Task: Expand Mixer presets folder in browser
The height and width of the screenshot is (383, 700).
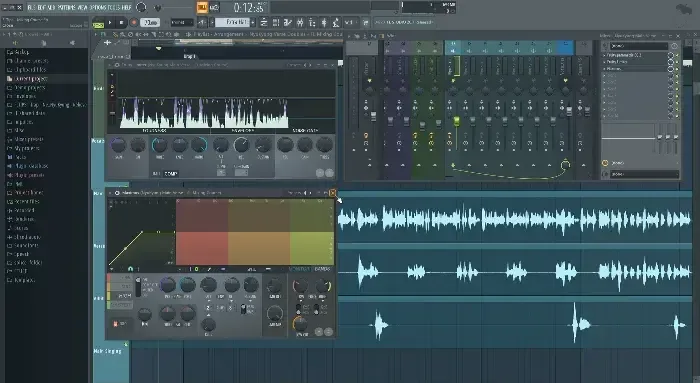Action: [x=25, y=139]
